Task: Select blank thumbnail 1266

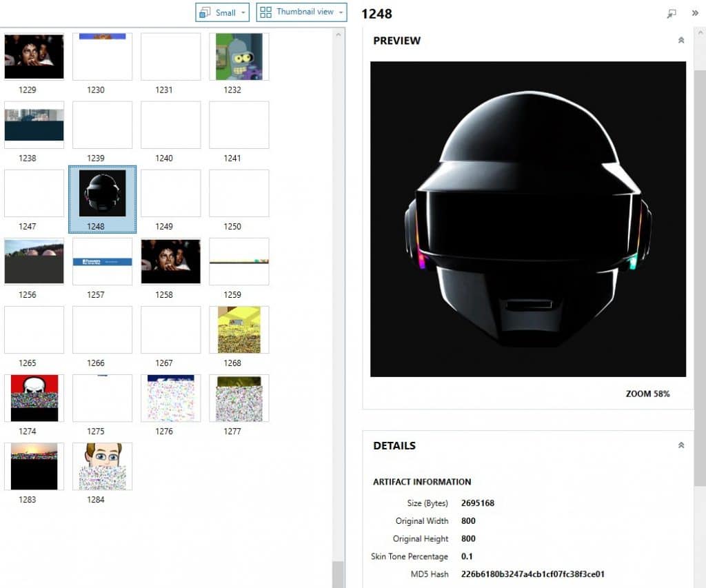Action: [x=103, y=330]
